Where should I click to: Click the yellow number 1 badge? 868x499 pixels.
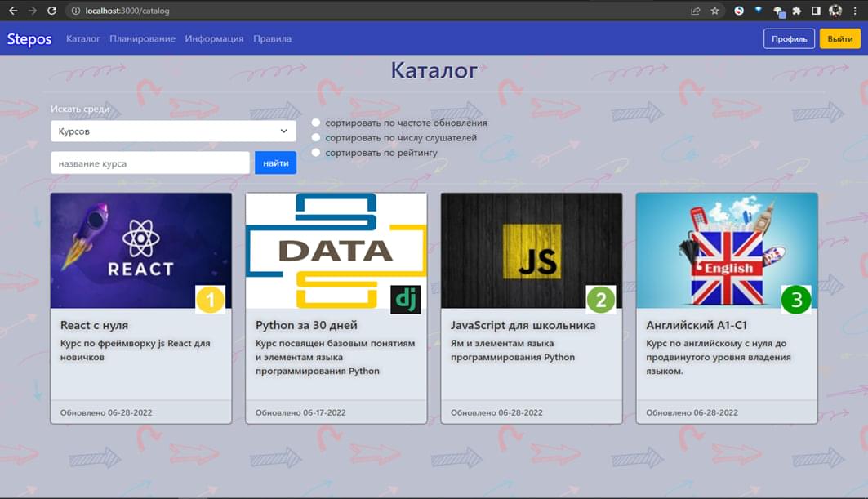tap(210, 300)
